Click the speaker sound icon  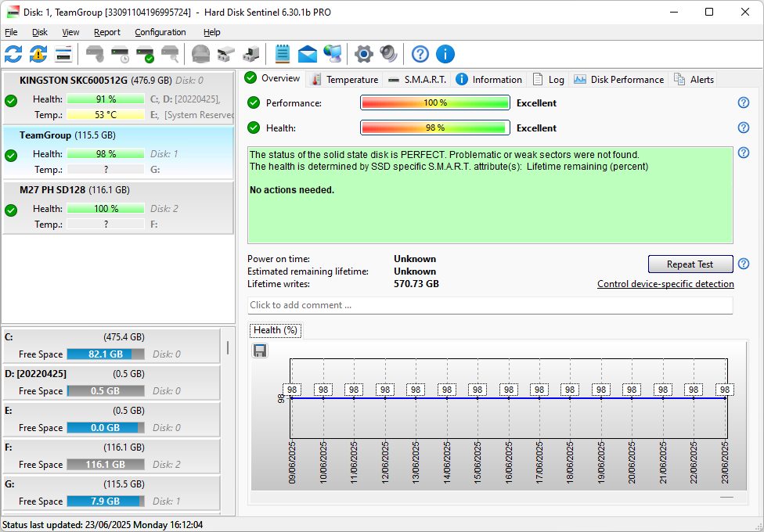point(389,54)
